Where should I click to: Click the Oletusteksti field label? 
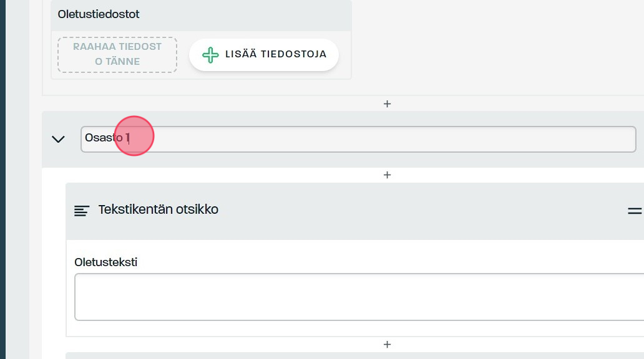tap(105, 262)
